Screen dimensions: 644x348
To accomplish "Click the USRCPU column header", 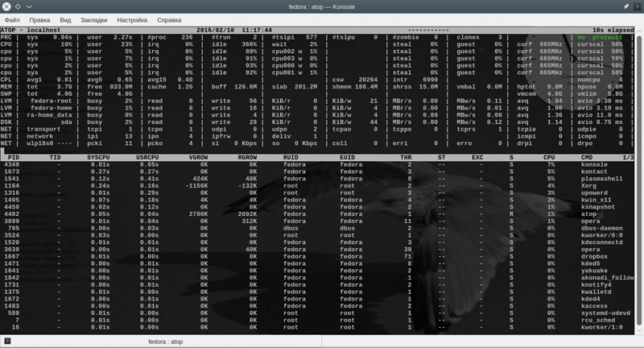I will [147, 157].
